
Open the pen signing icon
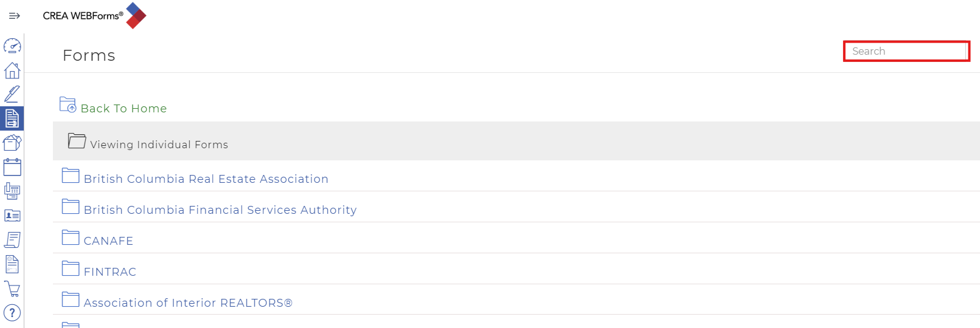point(12,94)
